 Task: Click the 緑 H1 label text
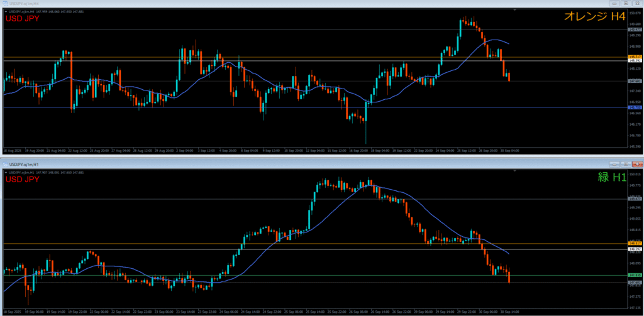point(612,177)
